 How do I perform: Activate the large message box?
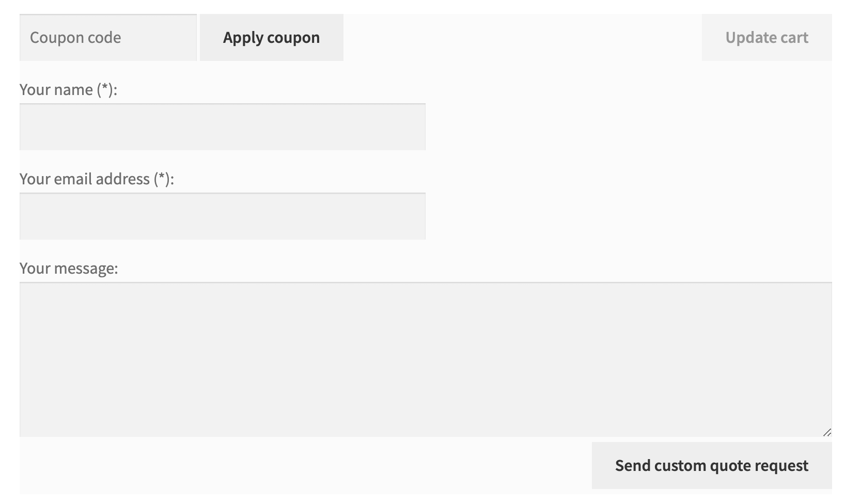(x=426, y=359)
